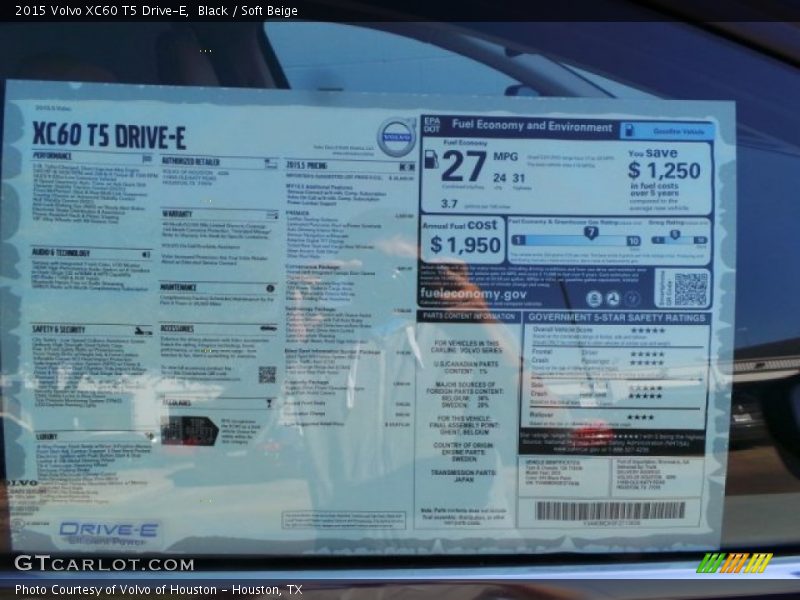Click the large fuel economy QR code
This screenshot has height=600, width=800.
point(691,289)
